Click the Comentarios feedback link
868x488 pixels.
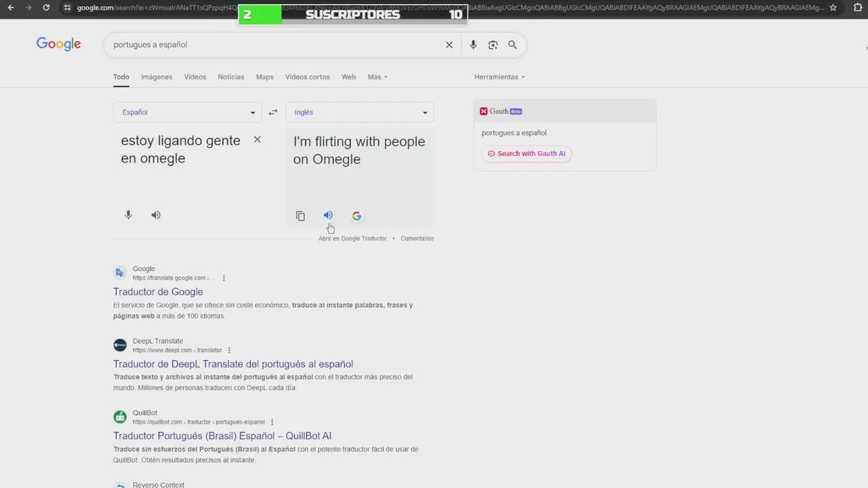click(x=417, y=239)
